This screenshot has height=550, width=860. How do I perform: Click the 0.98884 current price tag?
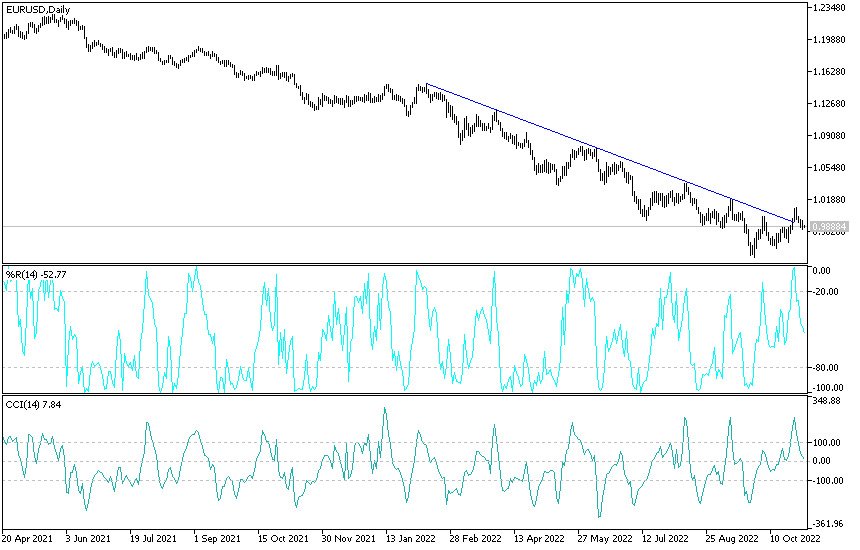point(829,226)
